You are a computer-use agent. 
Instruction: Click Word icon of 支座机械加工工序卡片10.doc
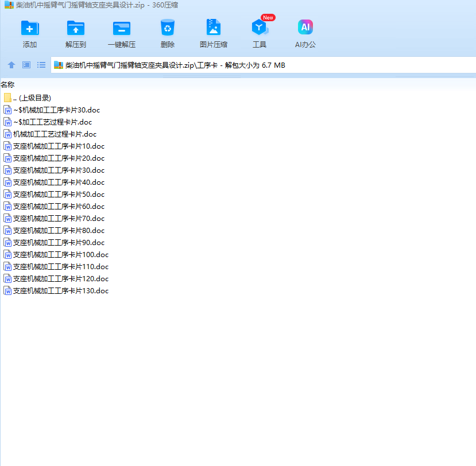point(7,146)
